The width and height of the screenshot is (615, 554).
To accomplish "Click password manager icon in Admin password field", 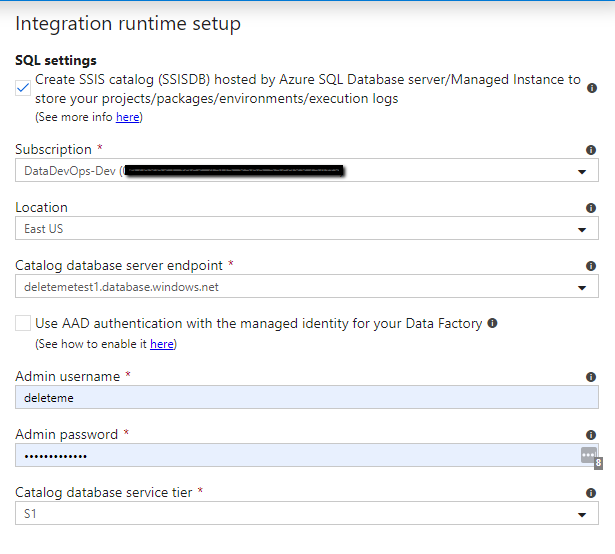I will 588,455.
